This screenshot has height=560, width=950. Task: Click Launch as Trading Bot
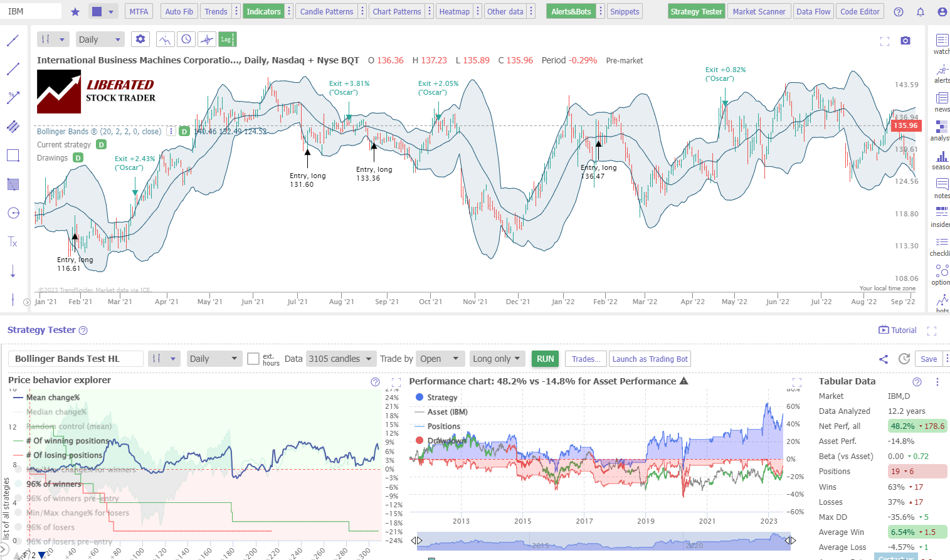pyautogui.click(x=650, y=358)
